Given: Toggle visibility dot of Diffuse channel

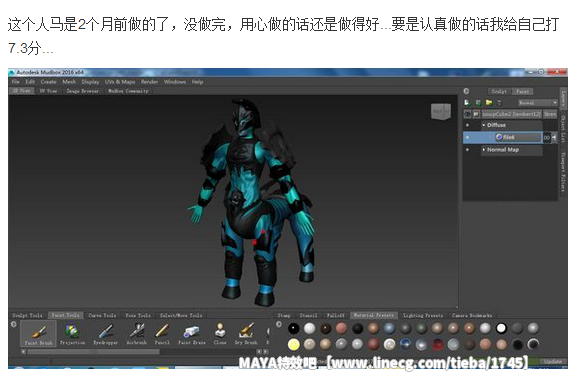Looking at the screenshot, I should click(467, 125).
